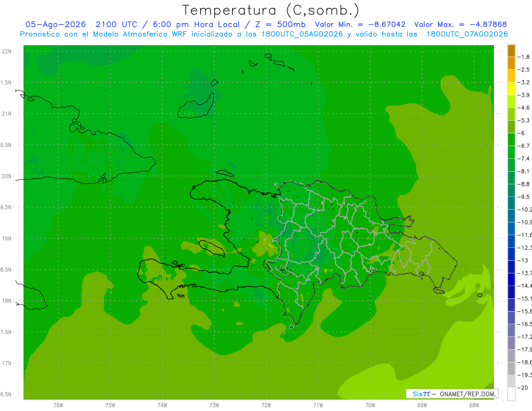Click the "72W" longitude label
The width and height of the screenshot is (532, 411).
266,405
